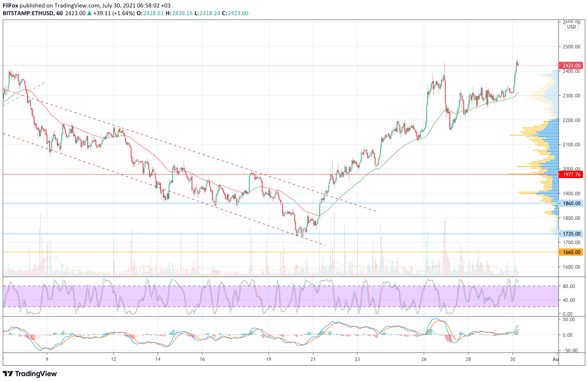This screenshot has height=382, width=588.
Task: Select the red 1977.76 price level label
Action: tap(571, 175)
